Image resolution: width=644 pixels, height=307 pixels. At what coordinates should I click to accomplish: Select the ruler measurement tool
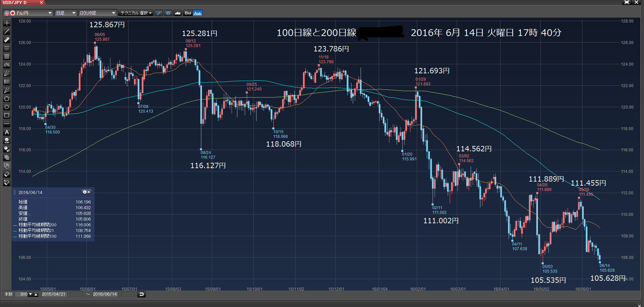tap(7, 40)
